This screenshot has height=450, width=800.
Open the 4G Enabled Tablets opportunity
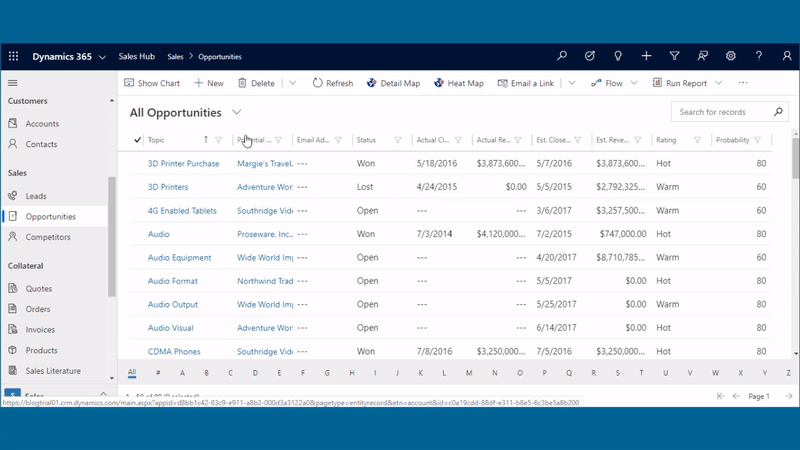pos(182,210)
